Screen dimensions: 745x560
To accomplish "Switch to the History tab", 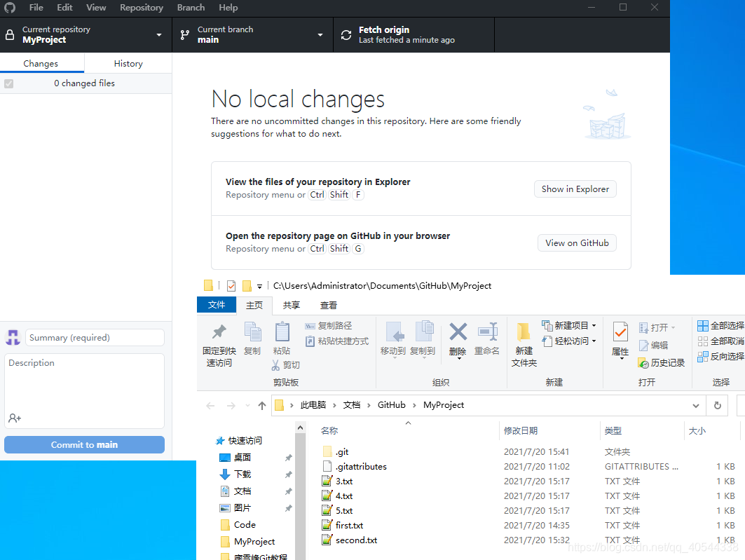I will (128, 63).
